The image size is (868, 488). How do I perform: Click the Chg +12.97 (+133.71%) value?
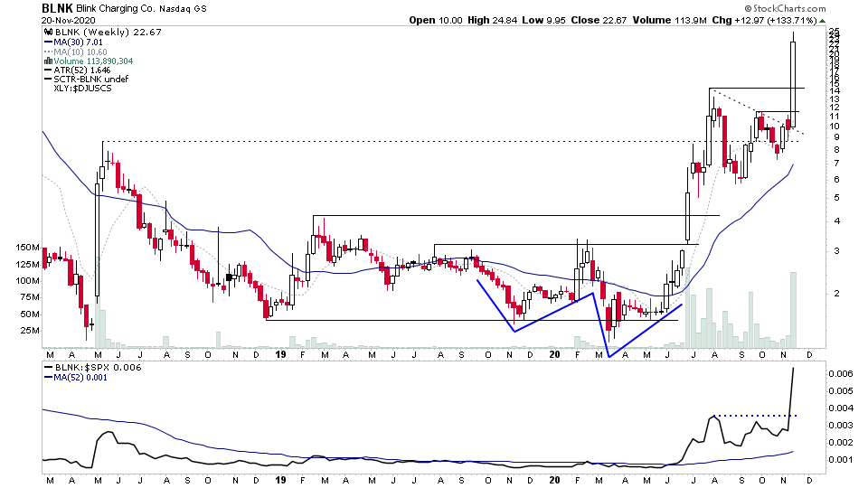pos(765,20)
